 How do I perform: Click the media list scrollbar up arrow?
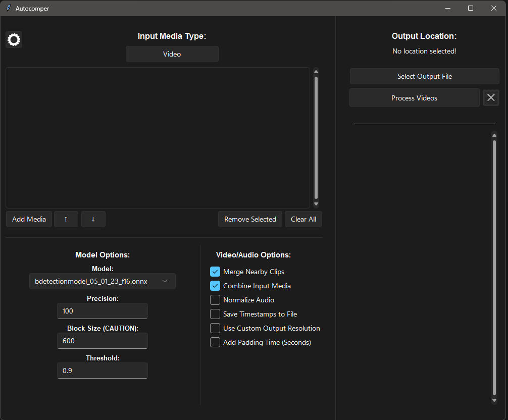point(316,72)
